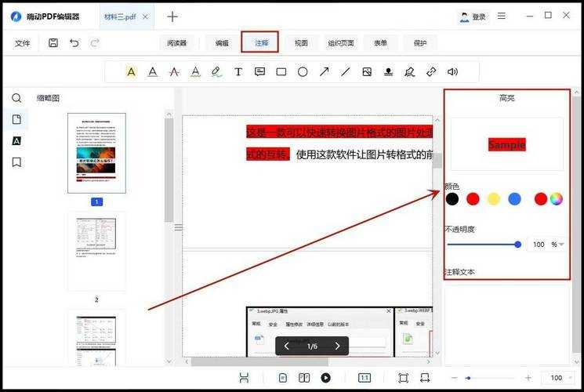
Task: Toggle two-page view mode
Action: coord(304,378)
